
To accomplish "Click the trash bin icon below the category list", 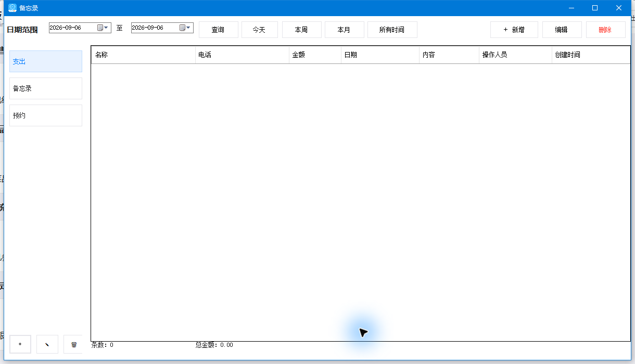I will 73,344.
